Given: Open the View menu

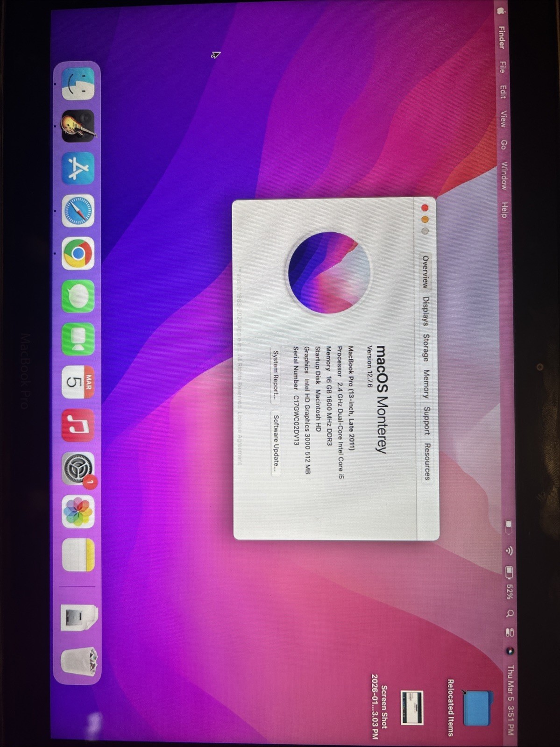Looking at the screenshot, I should point(503,119).
